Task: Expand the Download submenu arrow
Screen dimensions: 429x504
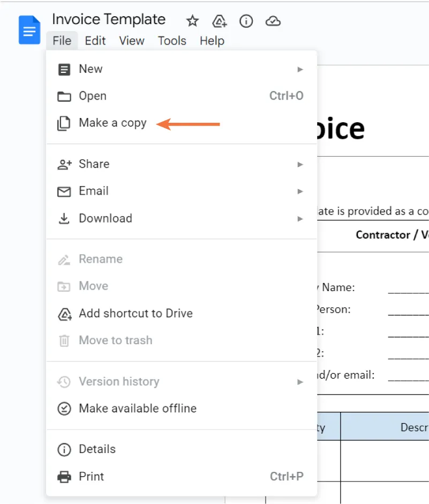Action: click(300, 218)
